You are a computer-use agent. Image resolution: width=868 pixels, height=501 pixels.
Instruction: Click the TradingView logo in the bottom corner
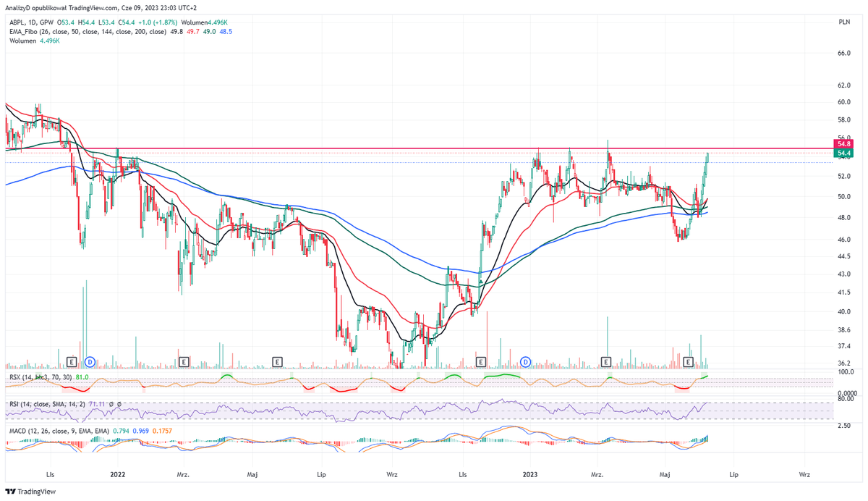pos(30,492)
